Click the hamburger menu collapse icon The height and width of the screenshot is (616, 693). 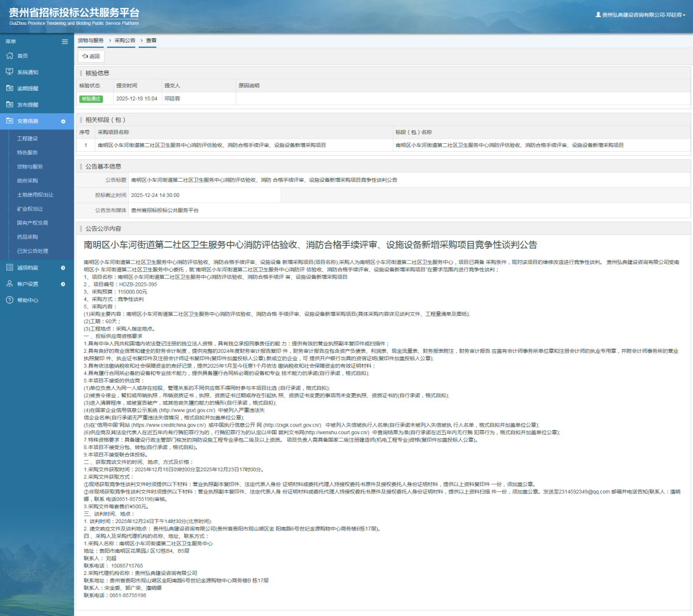click(x=65, y=42)
